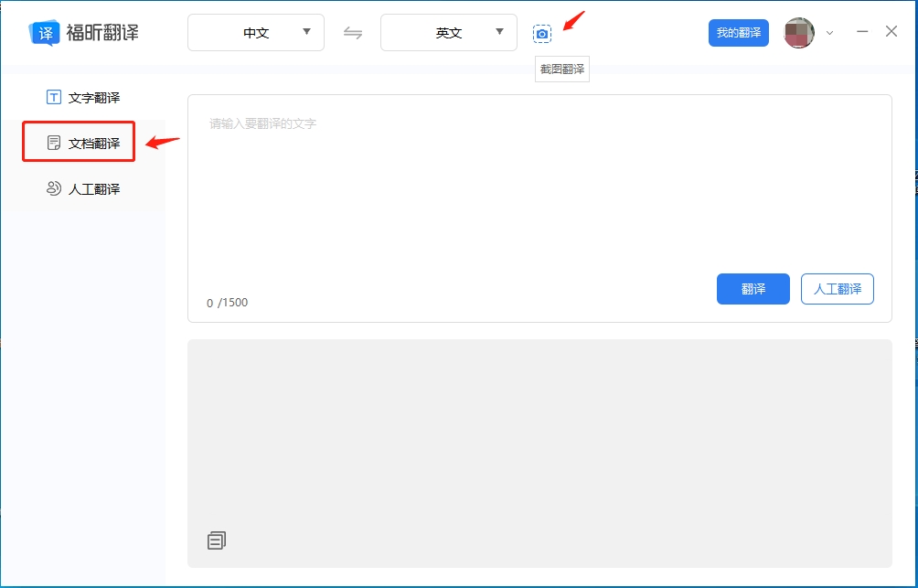Viewport: 918px width, 588px height.
Task: Click the swap languages arrows icon
Action: tap(353, 31)
